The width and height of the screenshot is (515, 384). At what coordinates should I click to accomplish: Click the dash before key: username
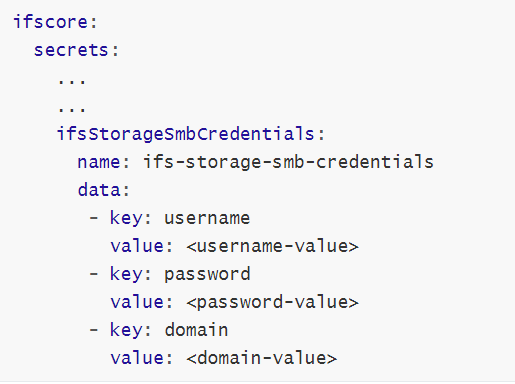pyautogui.click(x=94, y=218)
